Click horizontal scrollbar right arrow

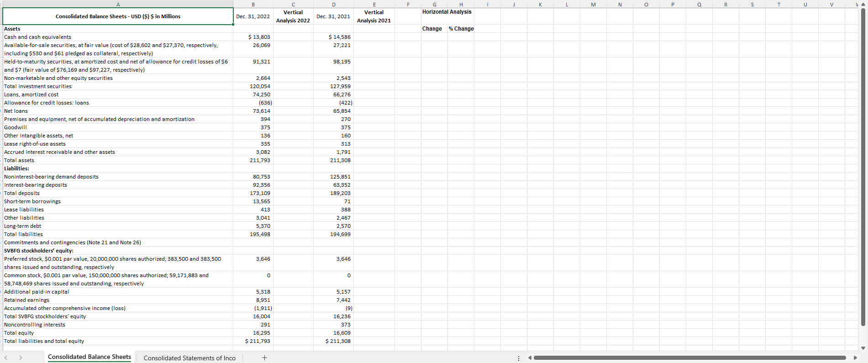coord(855,358)
